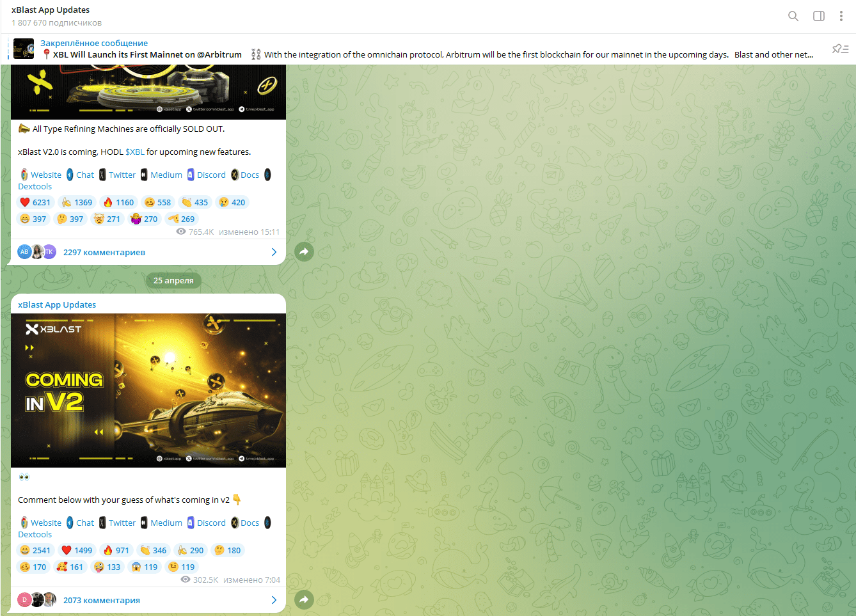
Task: Click the 1 807 670 подписчиков subscriber count
Action: point(56,22)
